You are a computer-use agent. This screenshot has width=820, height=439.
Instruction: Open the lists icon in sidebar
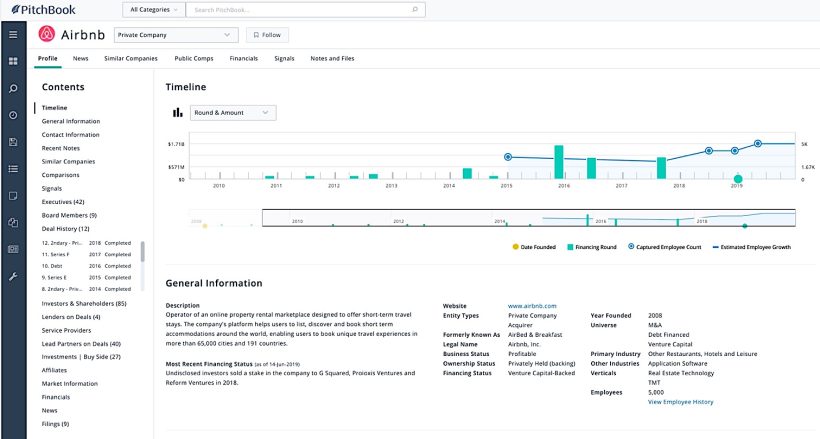point(13,169)
